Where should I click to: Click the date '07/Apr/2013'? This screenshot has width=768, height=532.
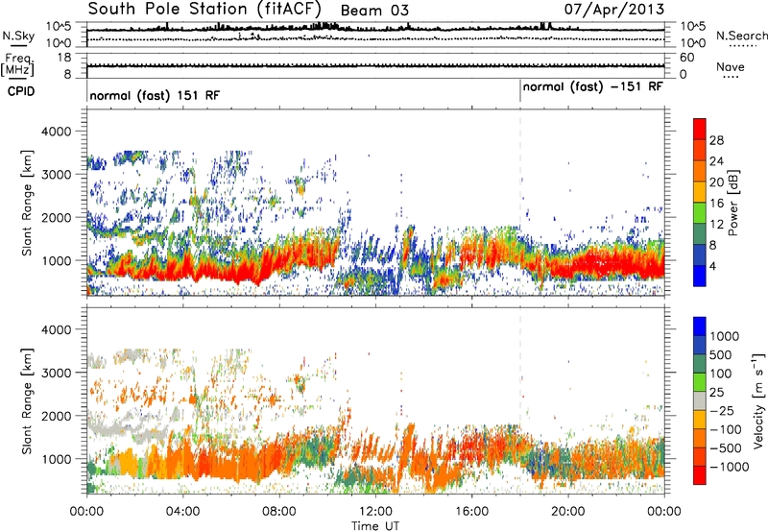(614, 9)
